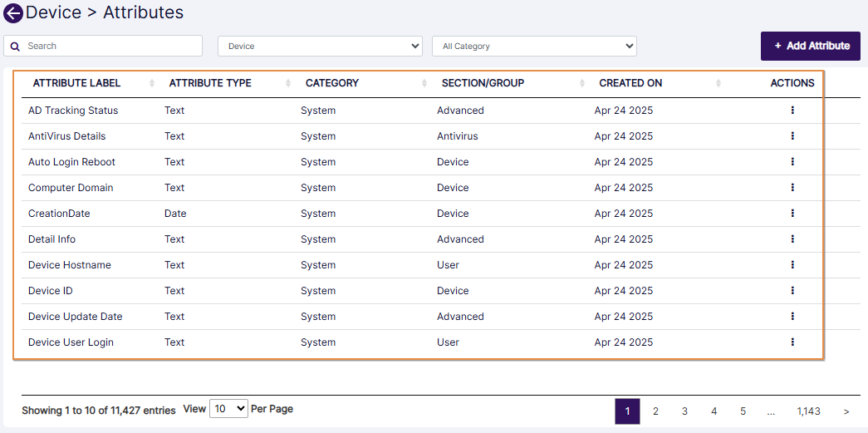Open actions menu for Device User Login

pos(792,342)
